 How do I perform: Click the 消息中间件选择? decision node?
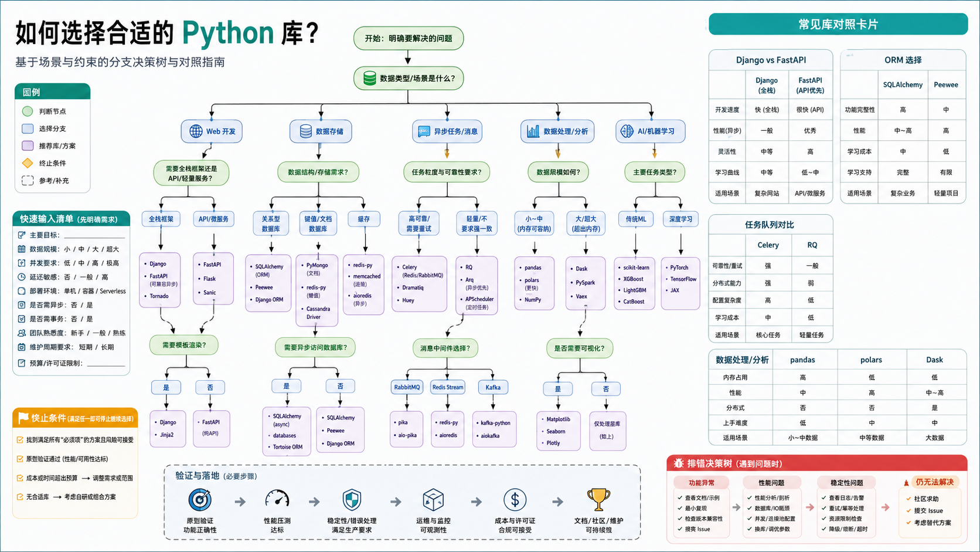[x=445, y=348]
